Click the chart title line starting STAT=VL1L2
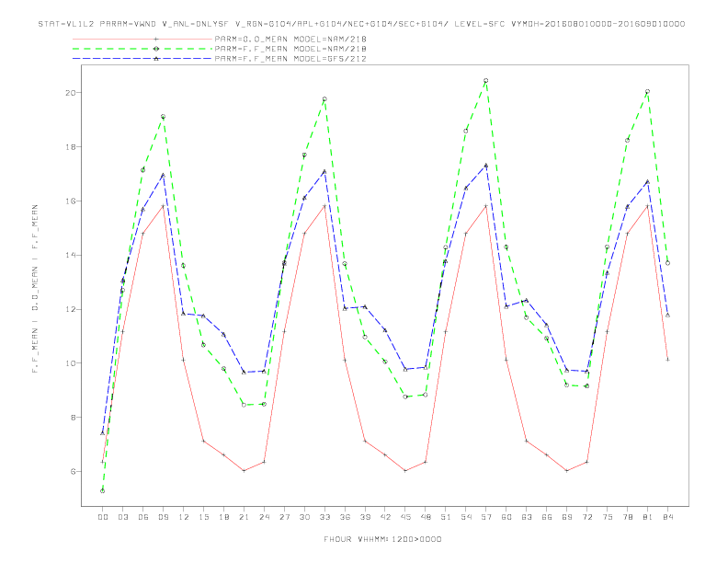728x563 pixels. (361, 24)
